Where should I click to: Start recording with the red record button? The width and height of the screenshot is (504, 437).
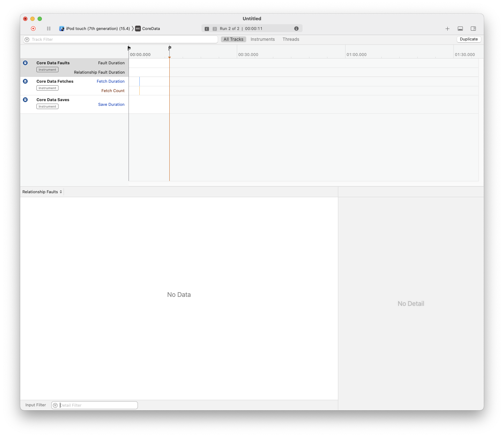pyautogui.click(x=33, y=29)
